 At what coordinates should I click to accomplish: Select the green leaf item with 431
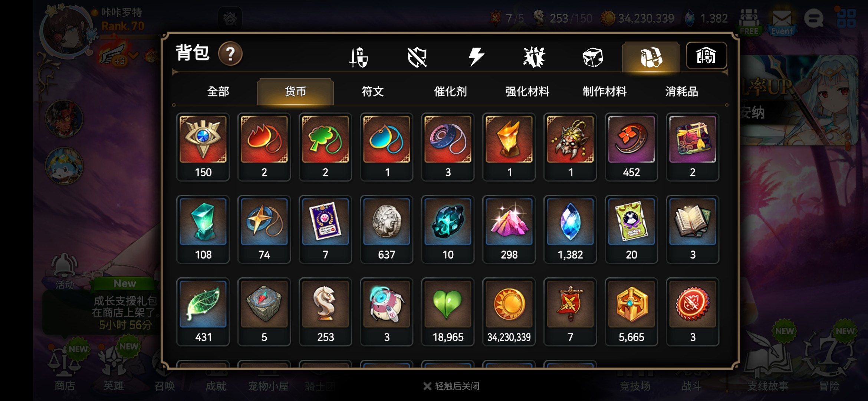[203, 312]
